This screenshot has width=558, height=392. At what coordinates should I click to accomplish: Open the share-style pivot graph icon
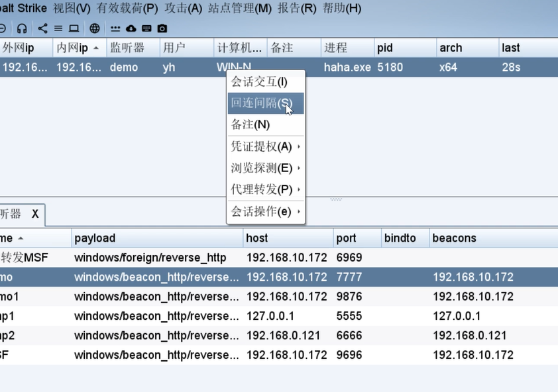click(x=42, y=28)
